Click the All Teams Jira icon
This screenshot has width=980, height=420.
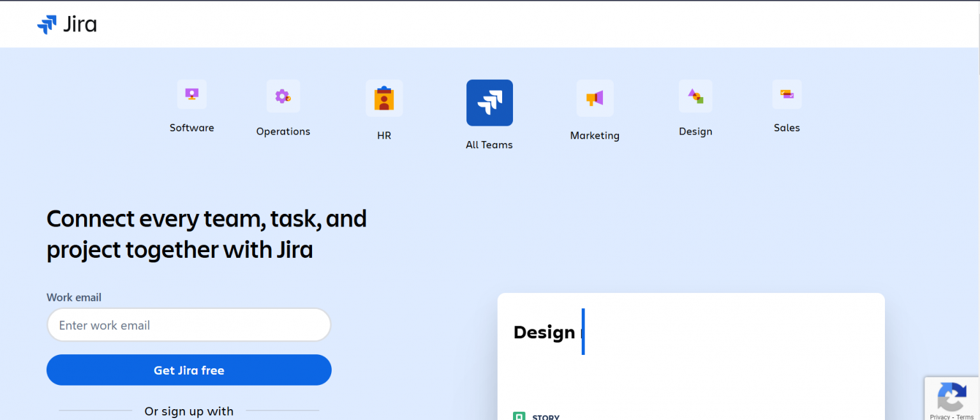489,102
